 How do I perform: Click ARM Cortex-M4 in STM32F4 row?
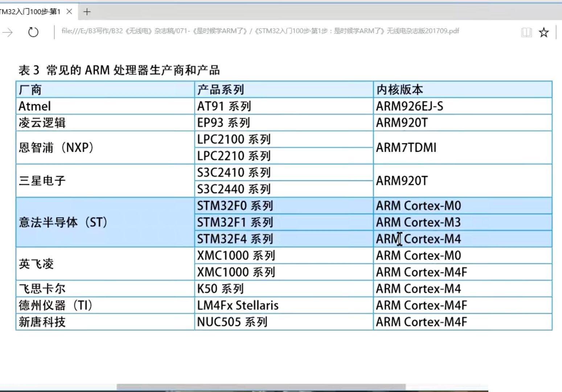pyautogui.click(x=463, y=239)
